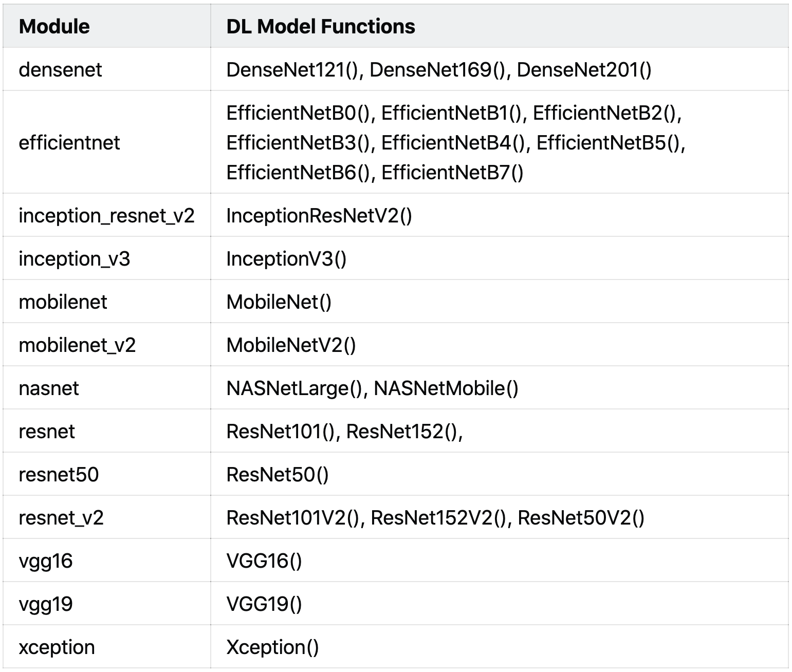
Task: Click NASNetMobile() in the nasnet row
Action: coord(446,388)
